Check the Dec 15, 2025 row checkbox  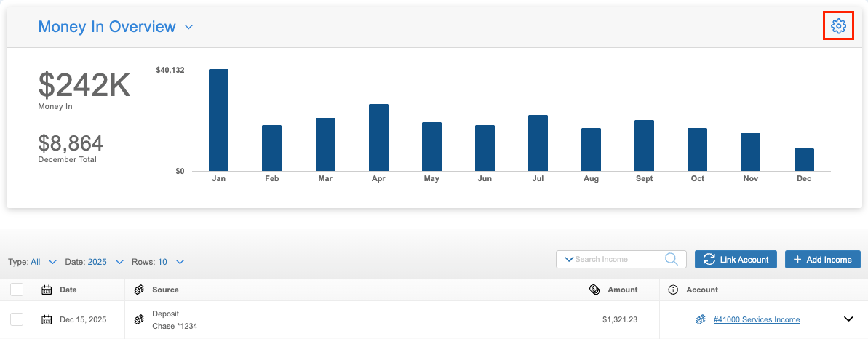[x=17, y=319]
